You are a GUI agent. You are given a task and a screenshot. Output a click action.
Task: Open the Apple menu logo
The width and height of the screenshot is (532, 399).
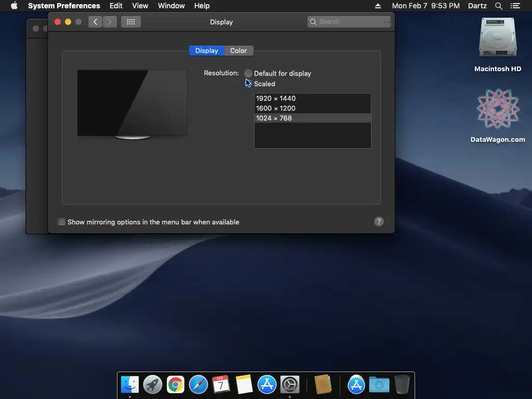(x=14, y=6)
